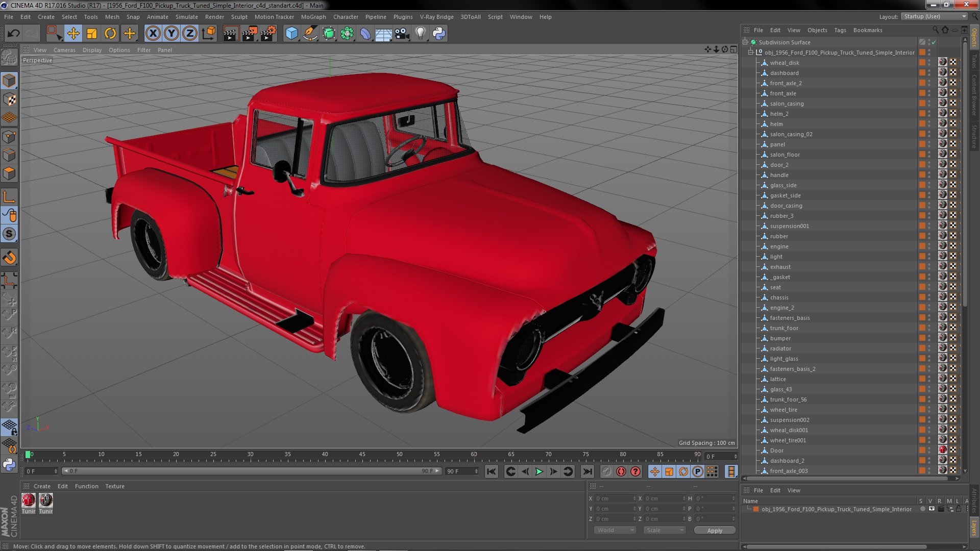
Task: Select the bumper object
Action: [x=780, y=338]
